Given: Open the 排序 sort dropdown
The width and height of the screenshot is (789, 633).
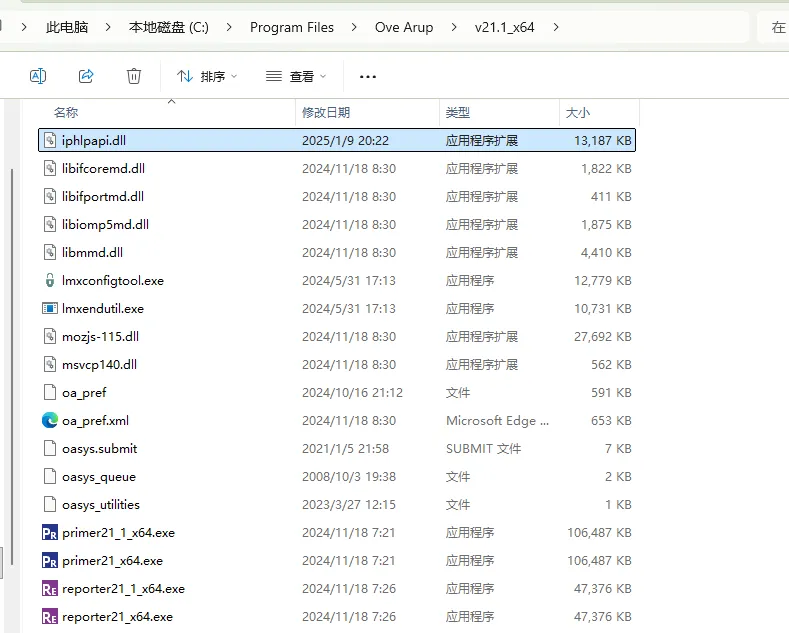Looking at the screenshot, I should coord(207,76).
